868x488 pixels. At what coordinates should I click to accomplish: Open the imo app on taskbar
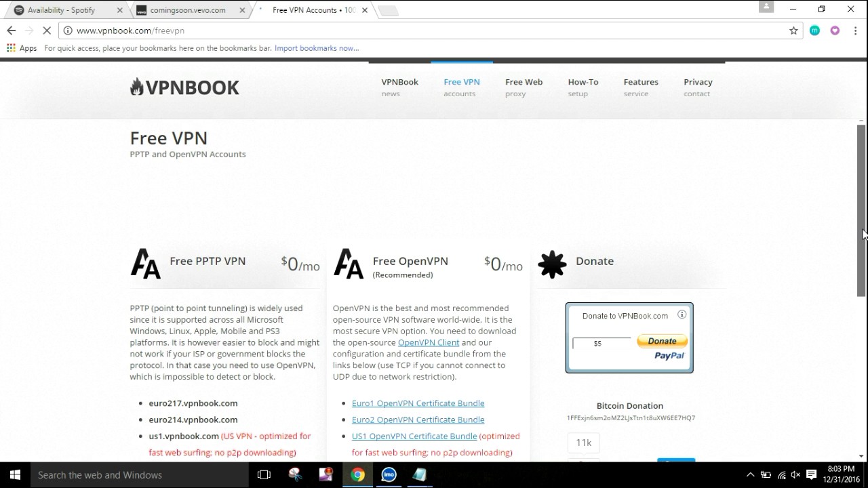389,475
